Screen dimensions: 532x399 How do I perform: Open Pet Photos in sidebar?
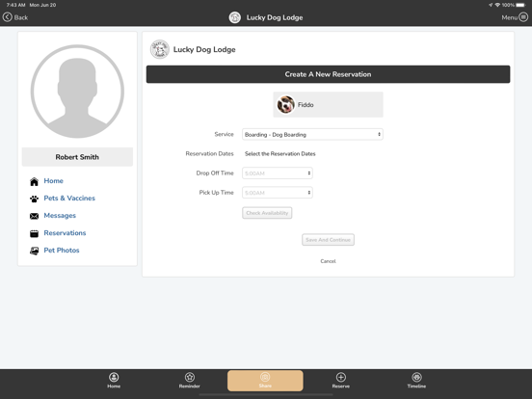(62, 251)
